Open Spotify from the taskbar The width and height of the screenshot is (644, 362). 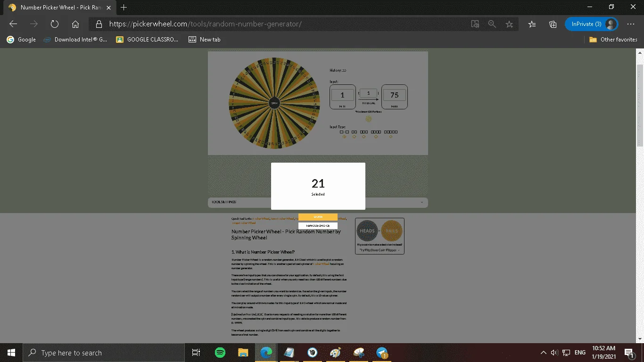point(220,353)
